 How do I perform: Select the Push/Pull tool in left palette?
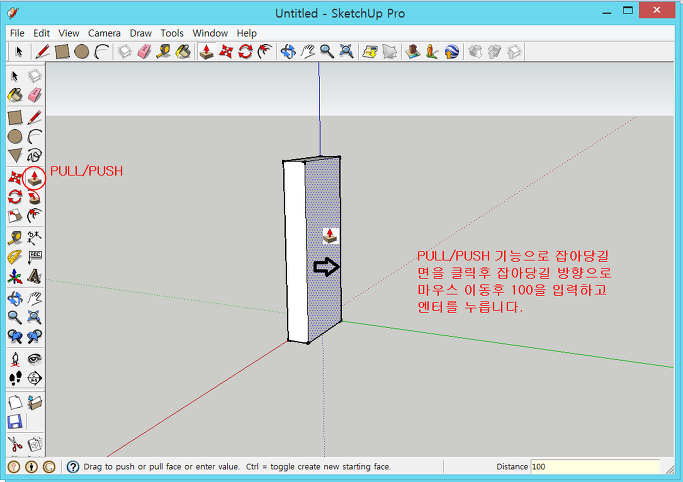click(x=34, y=178)
